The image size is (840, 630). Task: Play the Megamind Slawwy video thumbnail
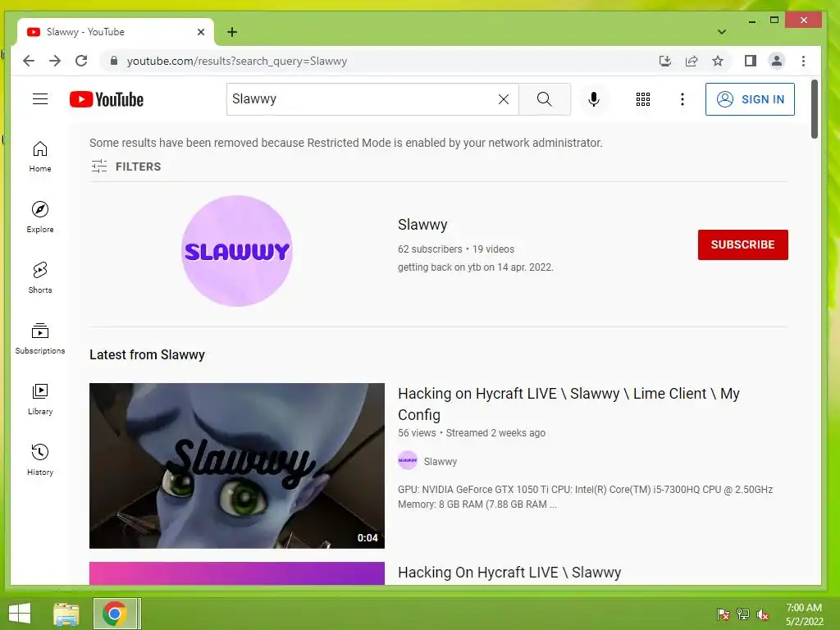237,466
